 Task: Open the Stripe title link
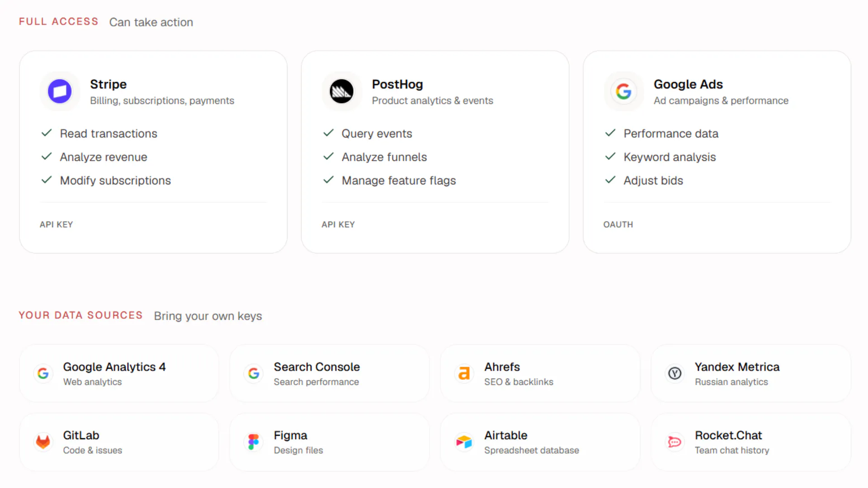coord(108,84)
